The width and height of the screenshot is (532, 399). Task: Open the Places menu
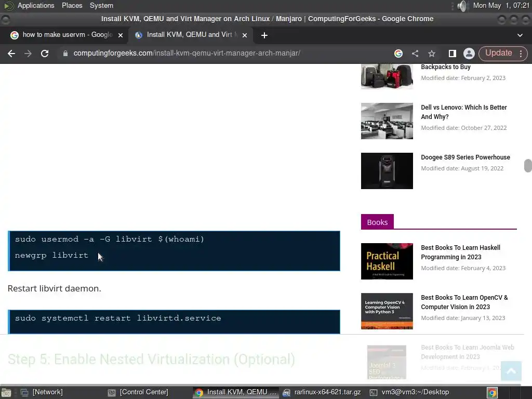pos(72,5)
